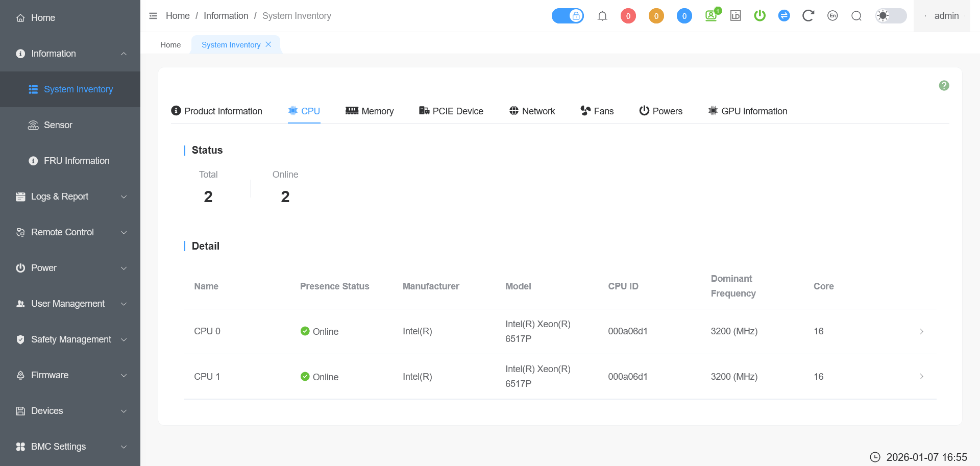Open the admin user dropdown
Screen dimensions: 980x466
[x=942, y=16]
